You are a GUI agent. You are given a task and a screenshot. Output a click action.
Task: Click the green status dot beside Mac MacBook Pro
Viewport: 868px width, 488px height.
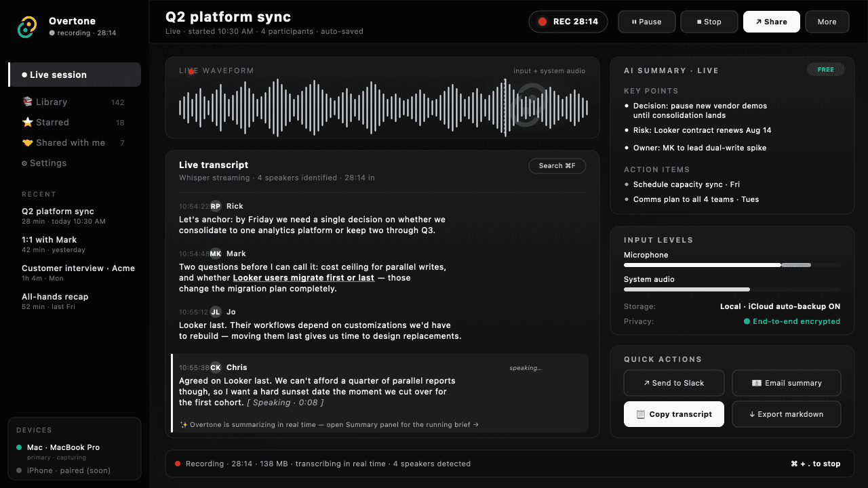point(19,447)
